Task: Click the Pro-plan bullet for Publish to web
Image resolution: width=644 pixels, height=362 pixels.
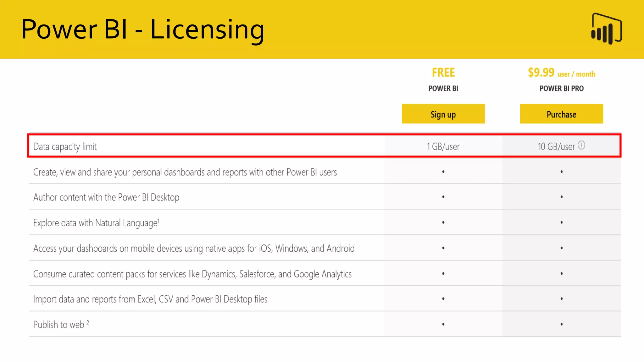Action: [x=561, y=324]
